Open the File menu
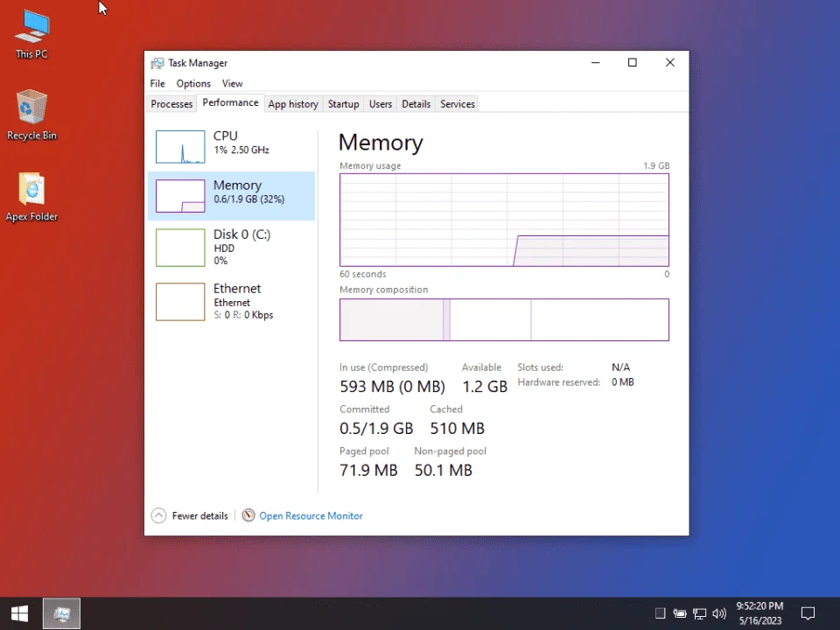Viewport: 840px width, 630px height. [x=157, y=84]
